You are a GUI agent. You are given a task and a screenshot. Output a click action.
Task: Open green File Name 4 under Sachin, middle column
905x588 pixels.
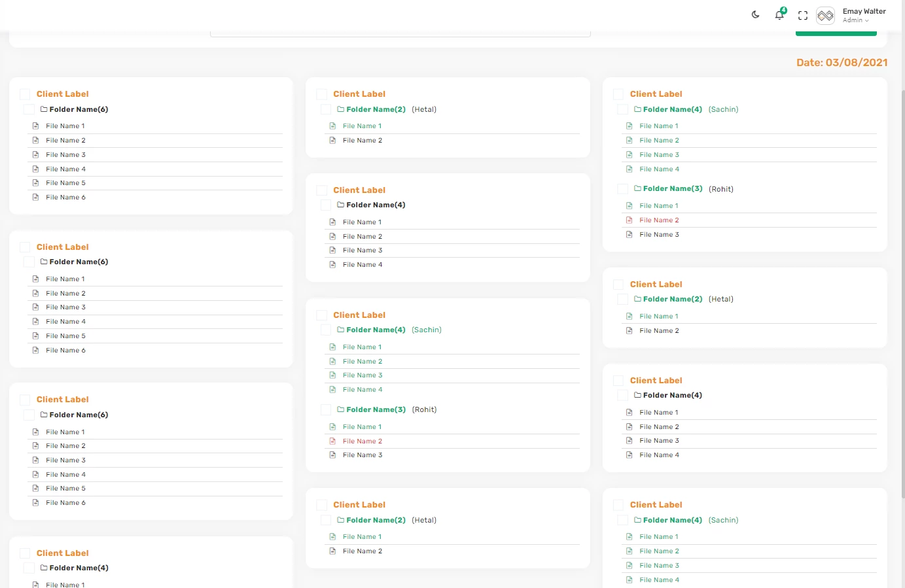tap(363, 390)
